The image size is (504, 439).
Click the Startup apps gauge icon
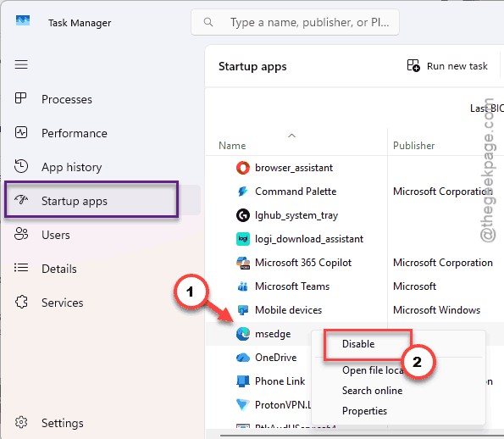pos(21,200)
